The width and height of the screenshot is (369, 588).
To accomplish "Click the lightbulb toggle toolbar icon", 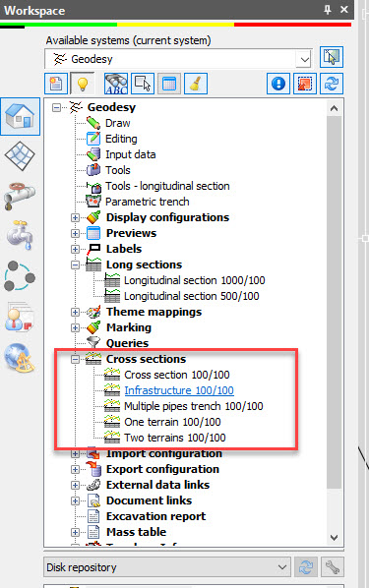I will [83, 84].
